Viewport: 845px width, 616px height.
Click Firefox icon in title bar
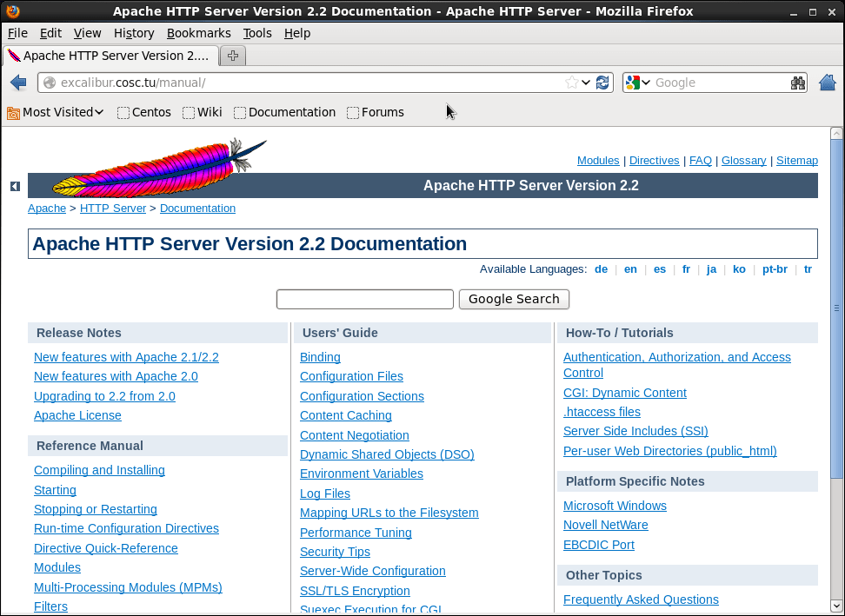[x=12, y=10]
